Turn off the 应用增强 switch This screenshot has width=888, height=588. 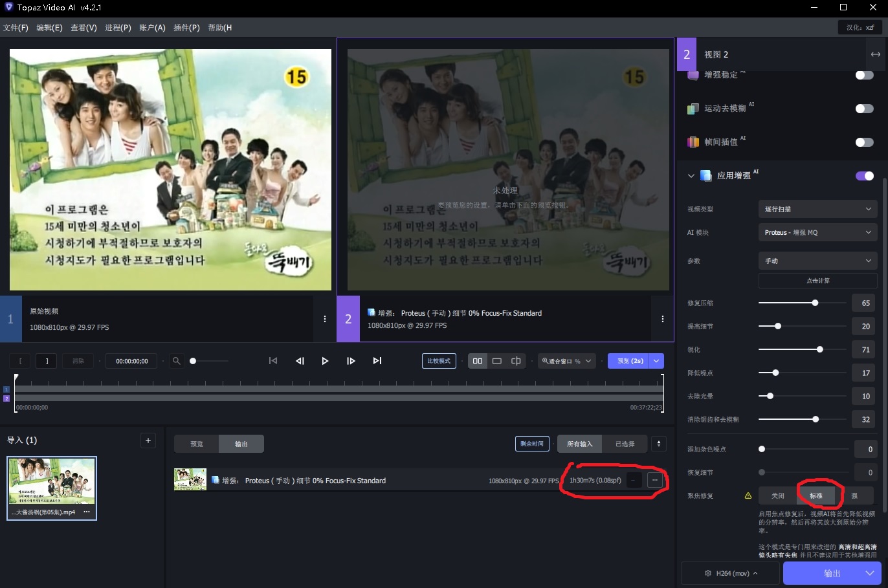[864, 176]
